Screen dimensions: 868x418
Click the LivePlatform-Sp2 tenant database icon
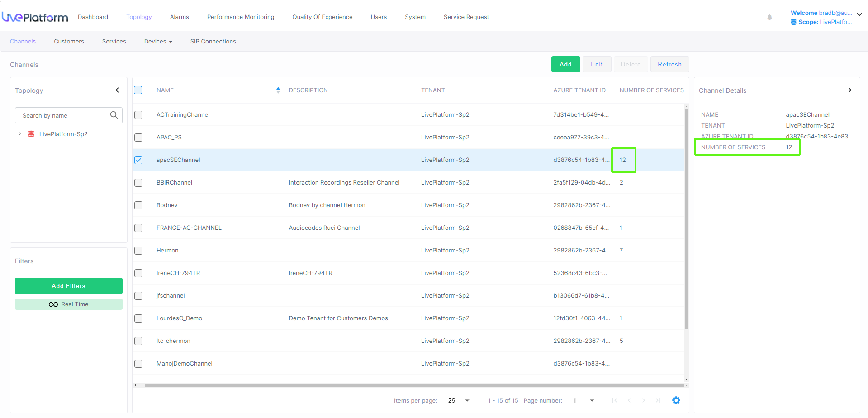[x=31, y=134]
